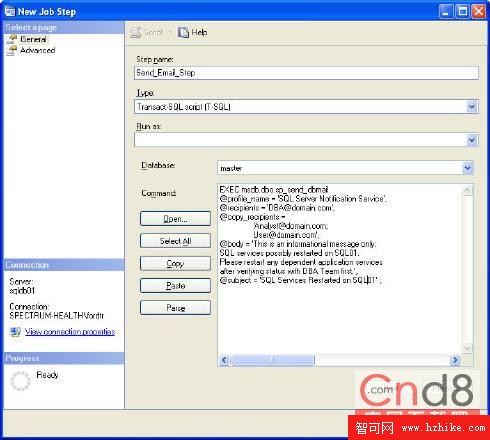Click the progress spinner icon
Image resolution: width=490 pixels, height=440 pixels.
pos(20,381)
